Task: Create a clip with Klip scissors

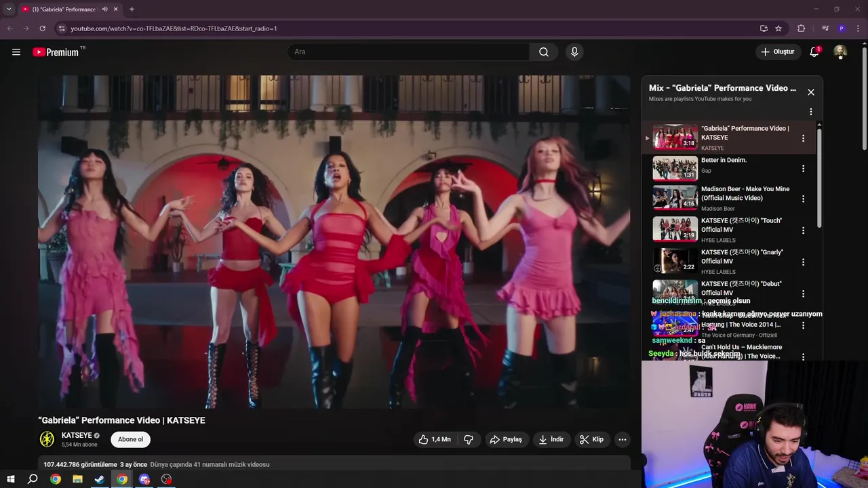Action: point(591,439)
